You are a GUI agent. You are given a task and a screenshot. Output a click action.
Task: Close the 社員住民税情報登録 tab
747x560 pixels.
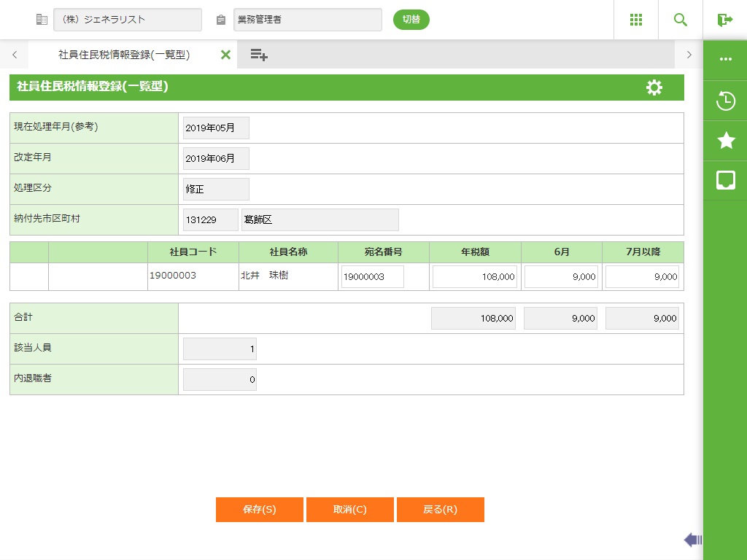coord(225,55)
